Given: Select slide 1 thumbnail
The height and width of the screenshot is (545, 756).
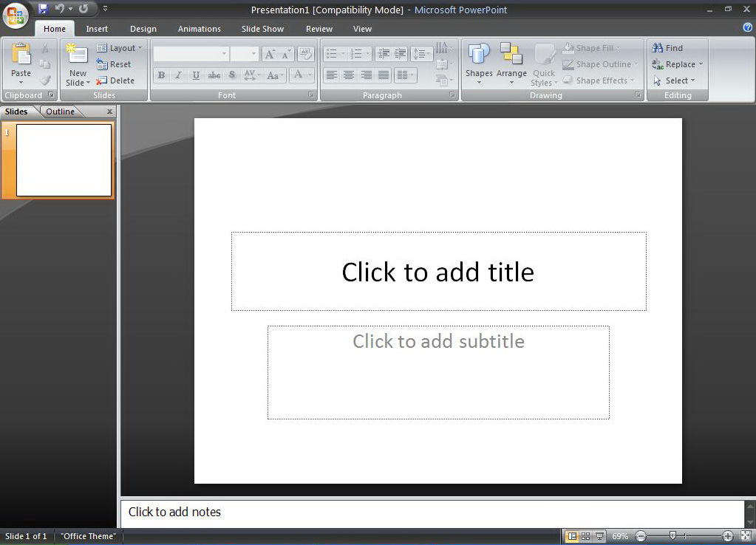Looking at the screenshot, I should [x=64, y=160].
